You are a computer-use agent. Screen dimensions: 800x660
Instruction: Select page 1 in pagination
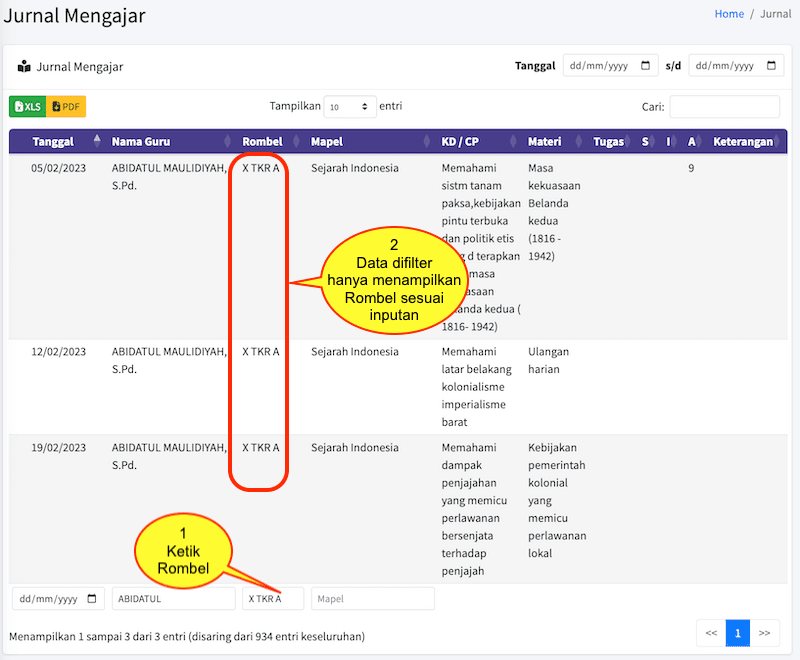[738, 633]
